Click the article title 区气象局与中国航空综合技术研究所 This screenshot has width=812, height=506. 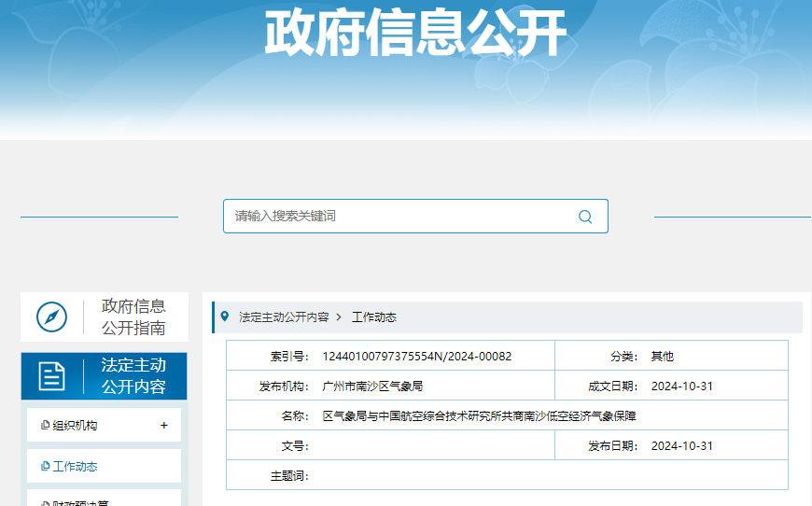tap(479, 416)
